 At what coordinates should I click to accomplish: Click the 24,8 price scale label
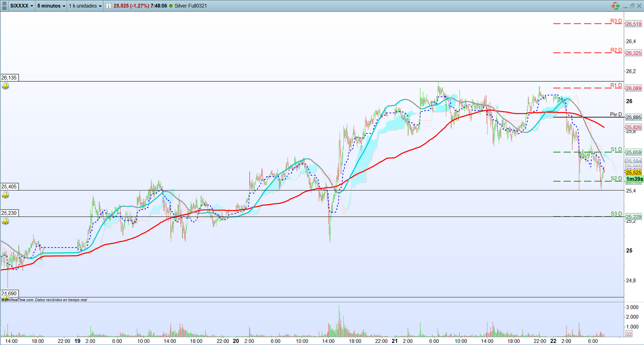tap(631, 280)
